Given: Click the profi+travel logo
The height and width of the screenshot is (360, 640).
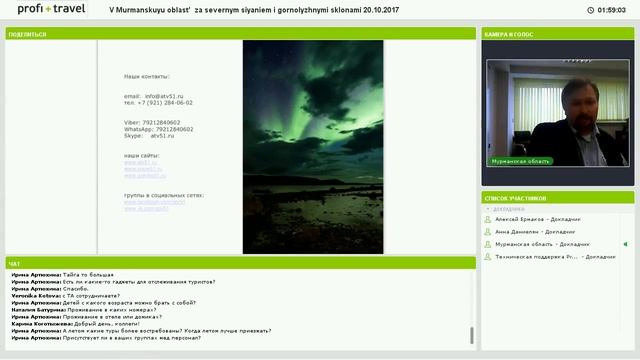Looking at the screenshot, I should [51, 9].
